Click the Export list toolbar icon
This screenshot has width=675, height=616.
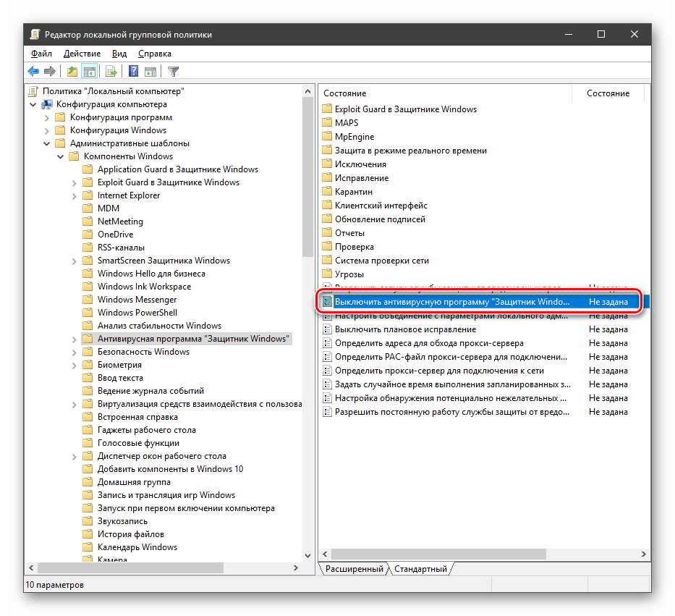point(111,71)
